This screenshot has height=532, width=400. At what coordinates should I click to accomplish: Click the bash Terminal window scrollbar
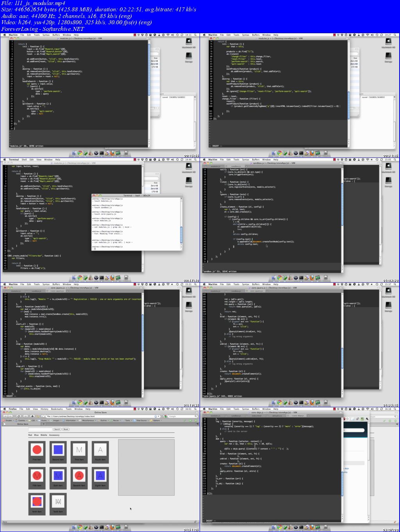pyautogui.click(x=181, y=224)
